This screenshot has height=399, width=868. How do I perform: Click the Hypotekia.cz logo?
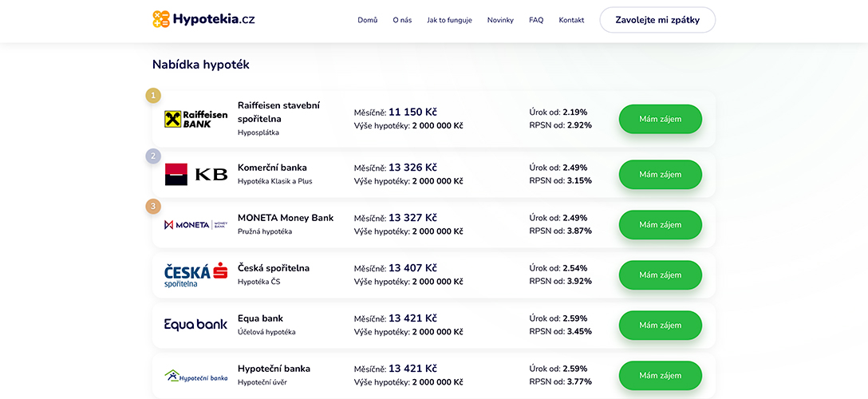(x=203, y=19)
